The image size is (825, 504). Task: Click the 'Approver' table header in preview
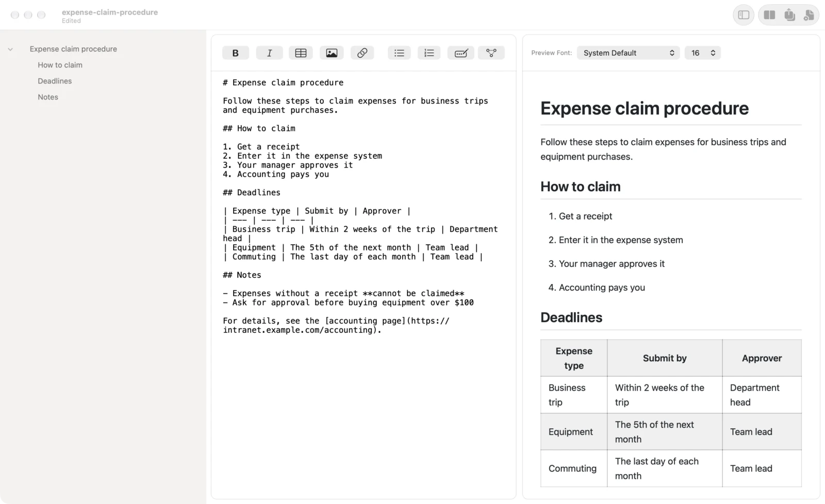point(762,358)
